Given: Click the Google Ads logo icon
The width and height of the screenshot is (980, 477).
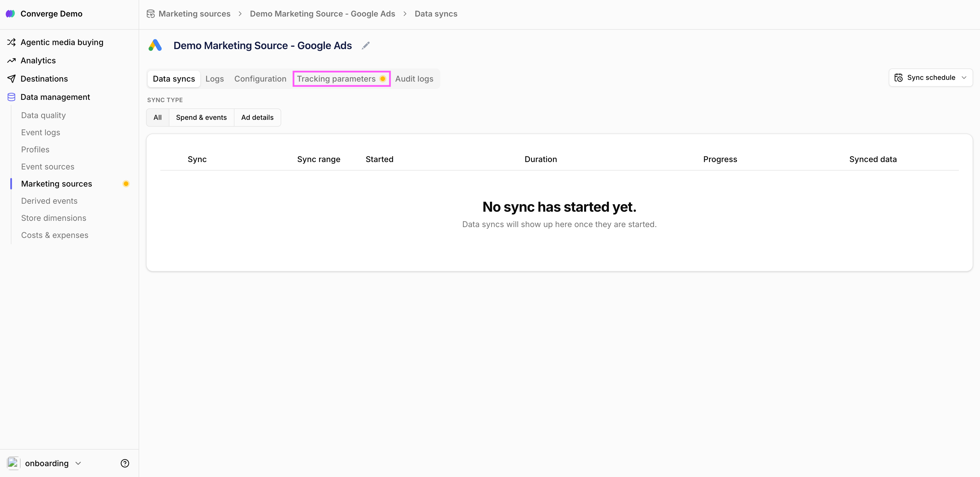Looking at the screenshot, I should 155,45.
